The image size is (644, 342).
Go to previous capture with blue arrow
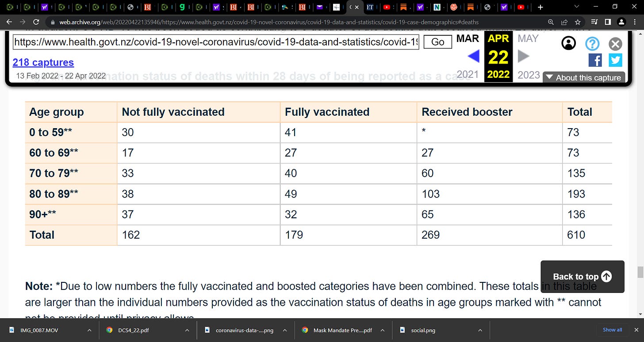click(x=473, y=56)
